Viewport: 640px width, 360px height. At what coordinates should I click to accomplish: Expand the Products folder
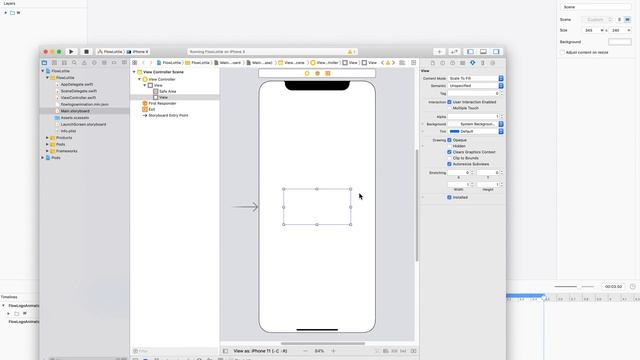click(x=47, y=138)
